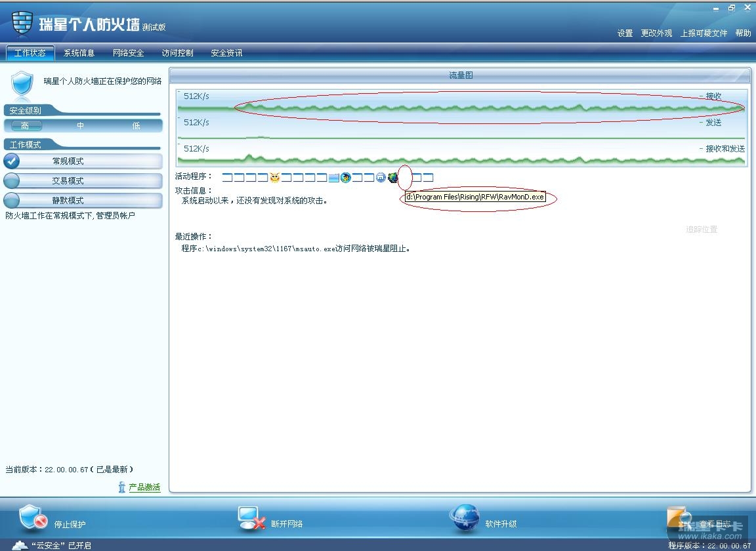
Task: Select 常规模式 working mode
Action: tap(83, 161)
